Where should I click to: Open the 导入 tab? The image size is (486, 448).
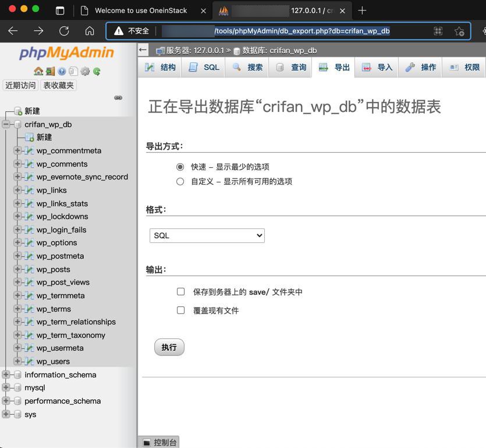tap(377, 68)
